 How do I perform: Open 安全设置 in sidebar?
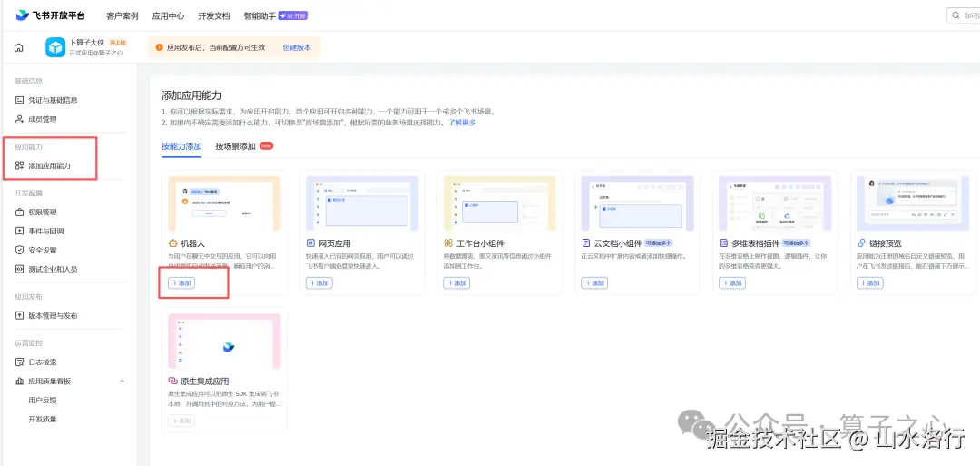(43, 250)
